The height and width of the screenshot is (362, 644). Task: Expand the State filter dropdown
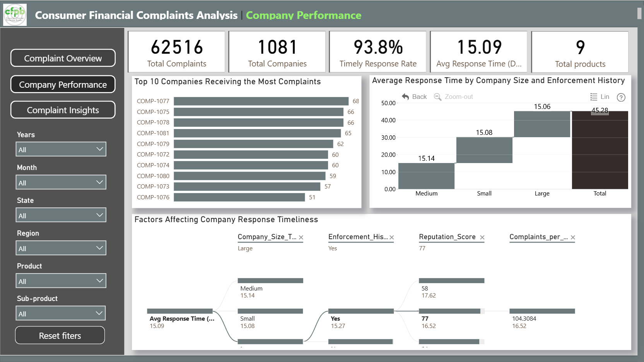coord(61,215)
